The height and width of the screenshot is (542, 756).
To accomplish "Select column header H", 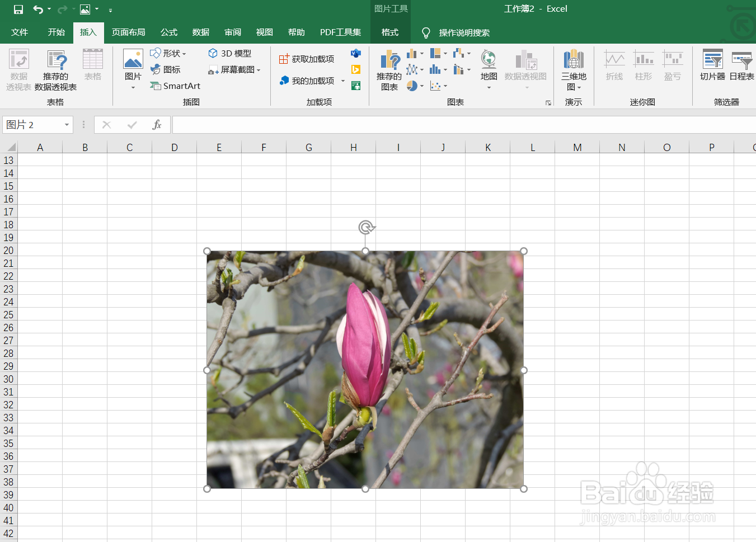I will [354, 147].
